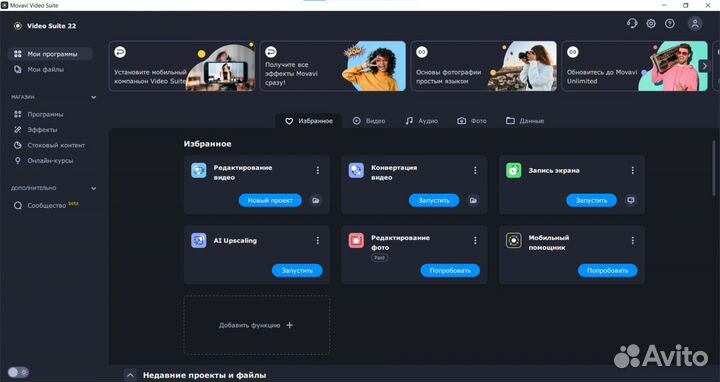Click Попробовать in Редактирование фото card
This screenshot has width=720, height=382.
(450, 271)
